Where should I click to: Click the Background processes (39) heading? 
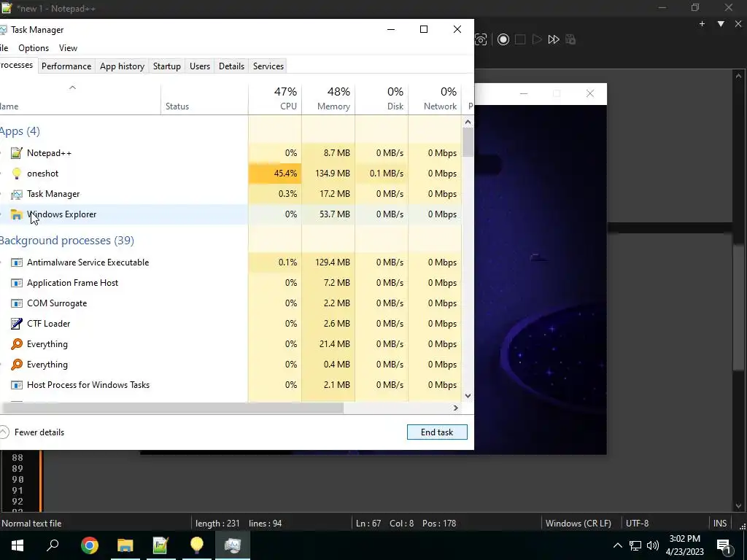point(66,241)
